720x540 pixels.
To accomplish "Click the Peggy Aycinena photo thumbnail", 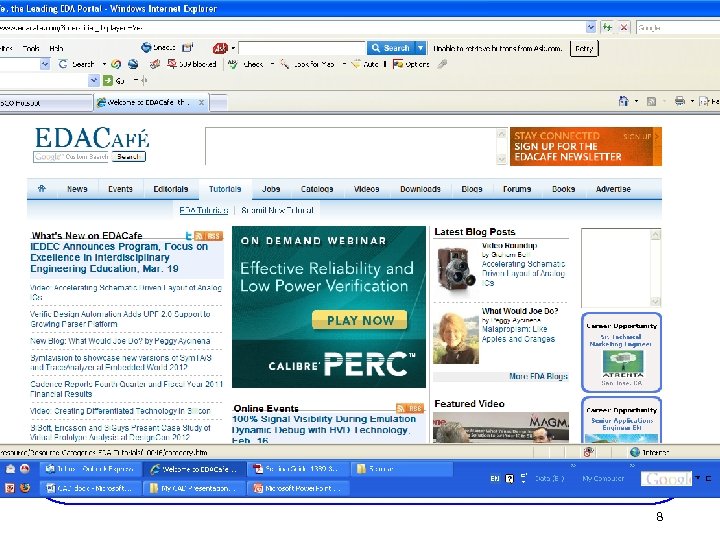I will click(456, 338).
